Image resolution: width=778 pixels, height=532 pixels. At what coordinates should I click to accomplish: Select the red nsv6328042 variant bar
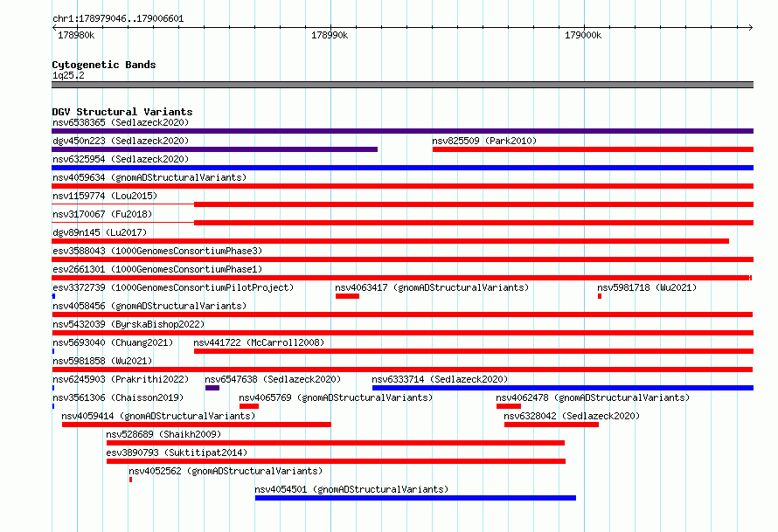(x=552, y=425)
